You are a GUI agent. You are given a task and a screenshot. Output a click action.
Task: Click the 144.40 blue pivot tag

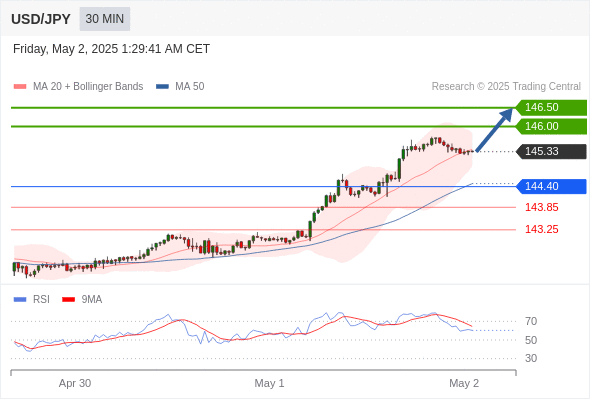(x=551, y=186)
